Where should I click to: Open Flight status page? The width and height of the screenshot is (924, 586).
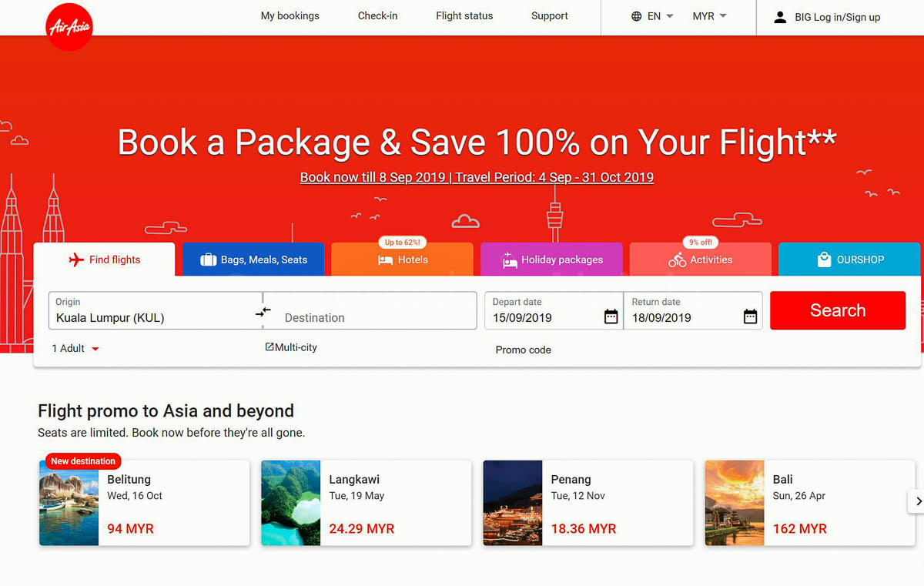[x=464, y=16]
